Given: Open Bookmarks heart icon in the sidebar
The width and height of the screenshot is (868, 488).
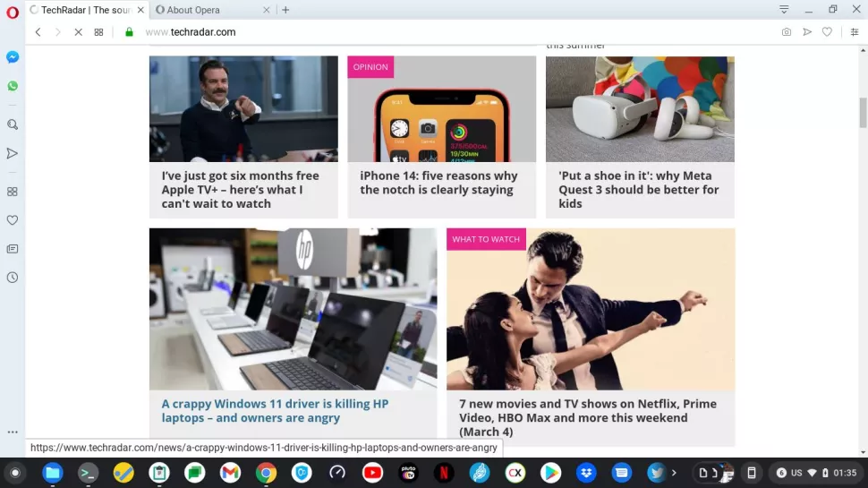Looking at the screenshot, I should pos(13,220).
